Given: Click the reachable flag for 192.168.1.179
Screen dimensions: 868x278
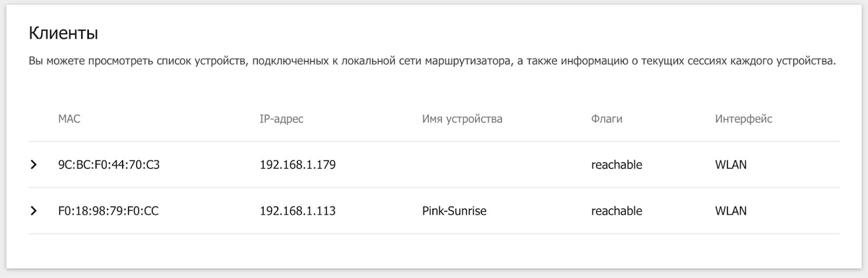Looking at the screenshot, I should point(616,165).
